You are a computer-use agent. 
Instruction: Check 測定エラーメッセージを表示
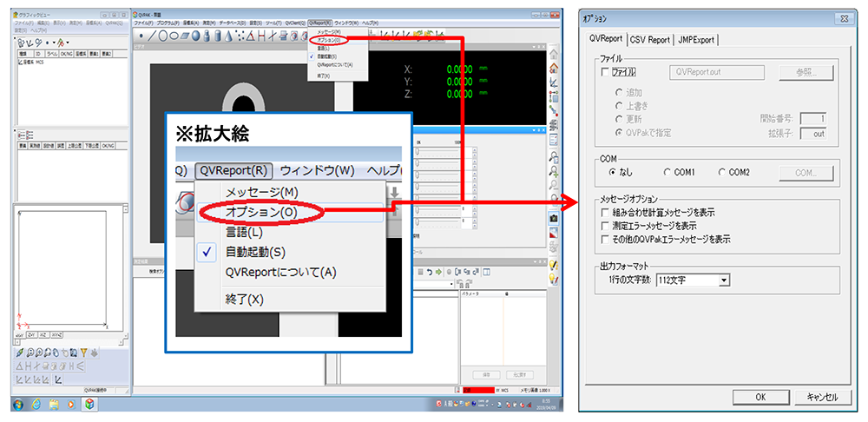pyautogui.click(x=604, y=226)
